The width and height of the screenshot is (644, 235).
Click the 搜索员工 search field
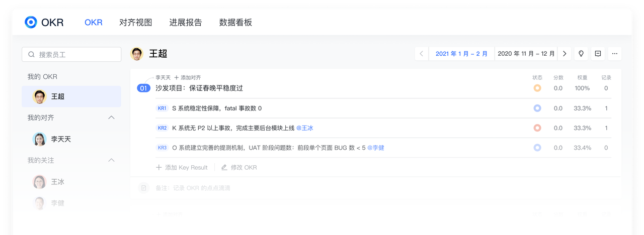[x=71, y=54]
